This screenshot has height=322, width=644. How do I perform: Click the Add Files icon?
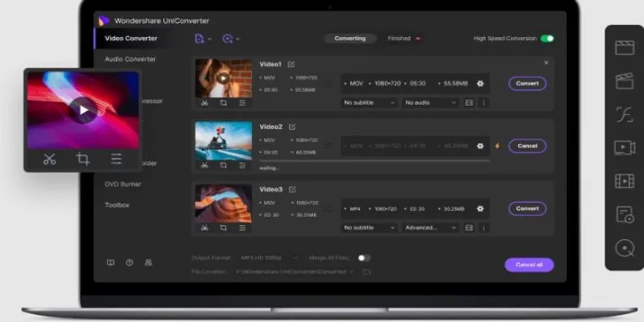(x=199, y=39)
